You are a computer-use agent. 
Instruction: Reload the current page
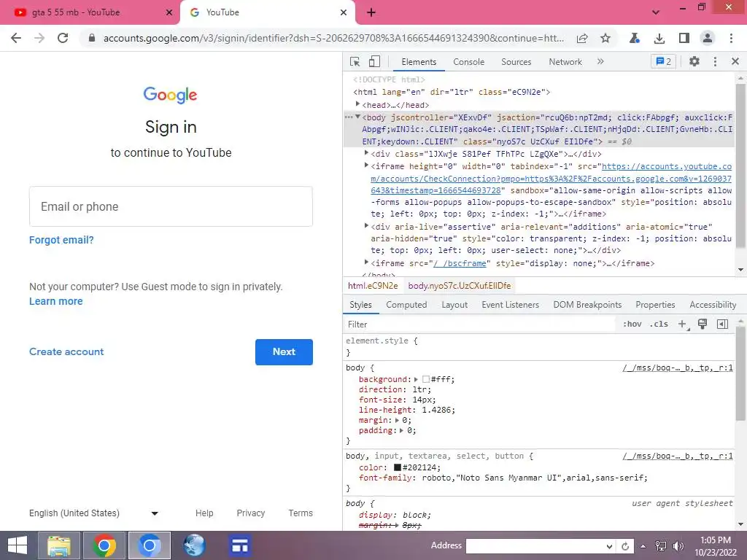click(x=63, y=38)
